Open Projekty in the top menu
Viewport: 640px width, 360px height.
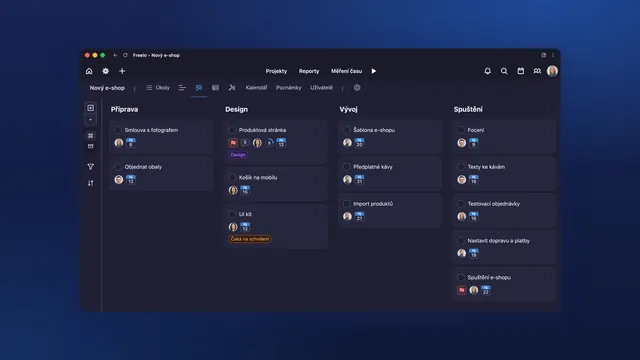point(276,71)
